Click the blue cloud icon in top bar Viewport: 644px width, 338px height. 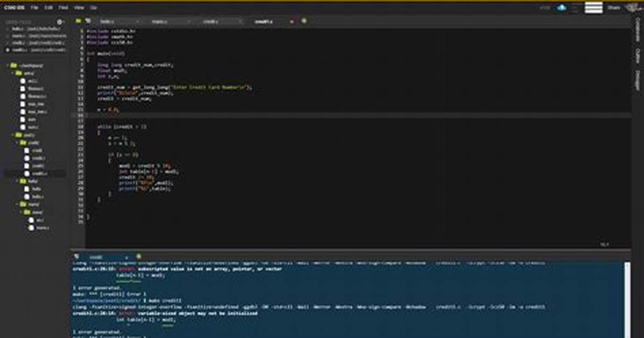(x=562, y=8)
